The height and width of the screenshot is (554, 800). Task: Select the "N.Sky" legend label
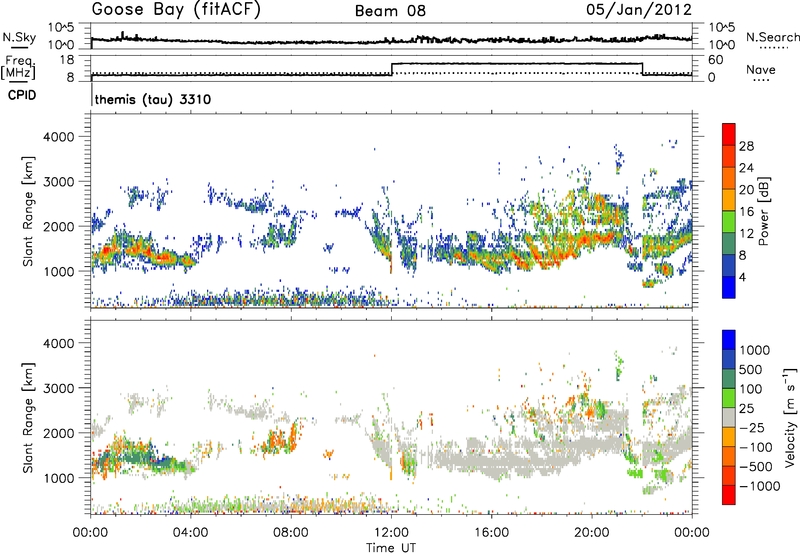[x=19, y=37]
